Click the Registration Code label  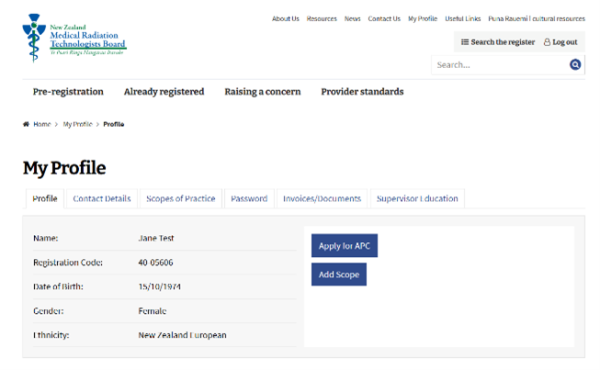click(68, 263)
